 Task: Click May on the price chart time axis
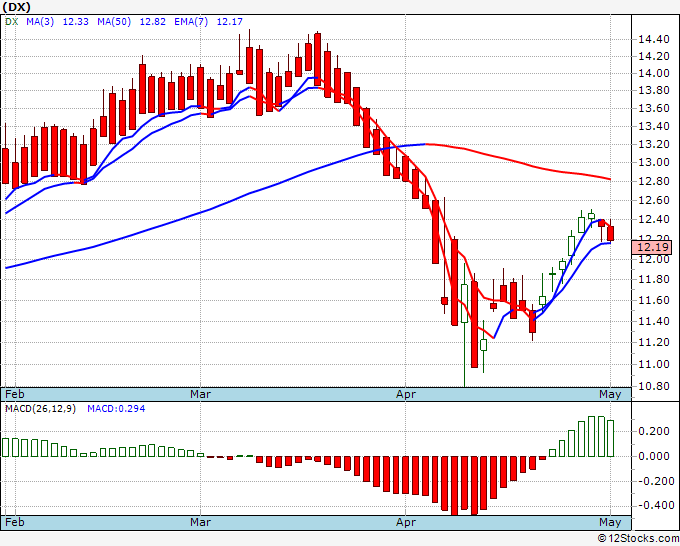610,394
